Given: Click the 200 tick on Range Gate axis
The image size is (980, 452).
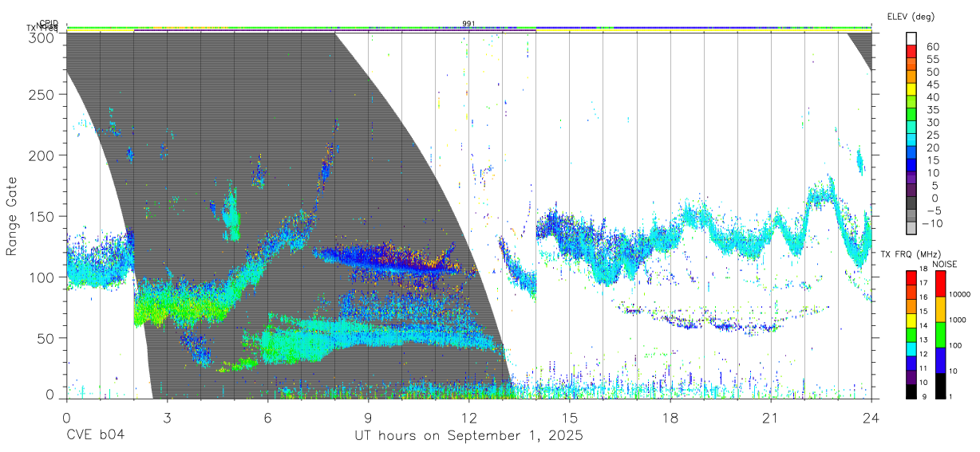Looking at the screenshot, I should [x=41, y=155].
